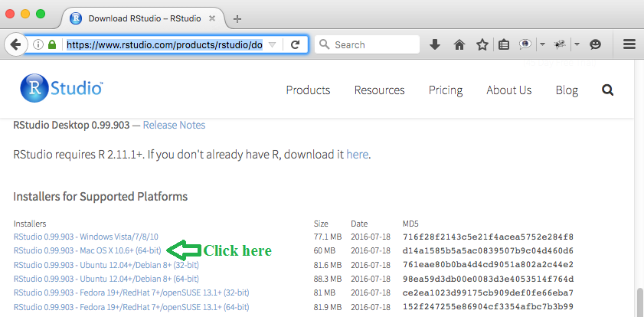Select the 88.3 MB size value
The width and height of the screenshot is (644, 317).
pos(327,279)
